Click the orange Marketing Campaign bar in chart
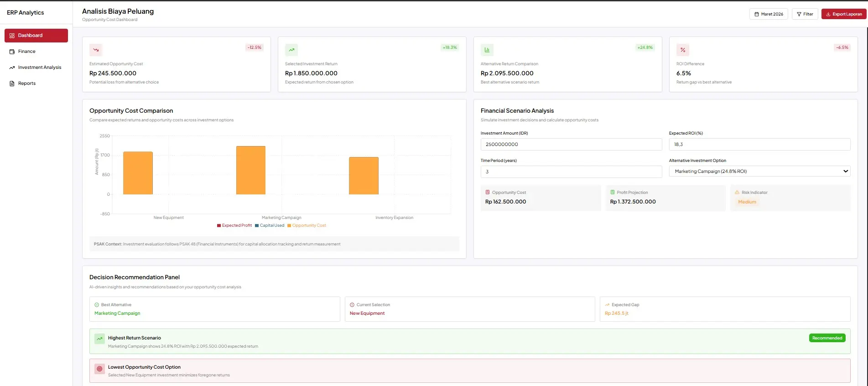This screenshot has height=386, width=868. tap(250, 170)
